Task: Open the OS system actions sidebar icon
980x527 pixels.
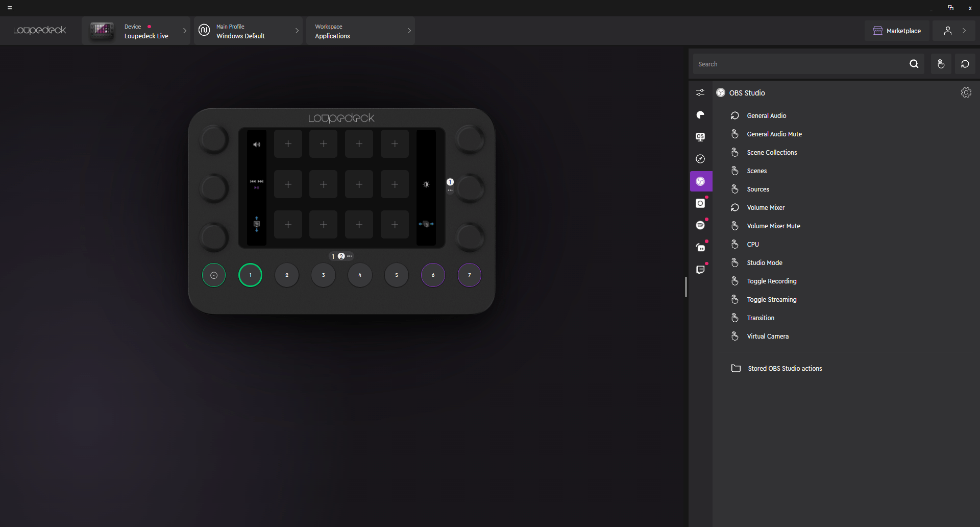Action: point(700,137)
